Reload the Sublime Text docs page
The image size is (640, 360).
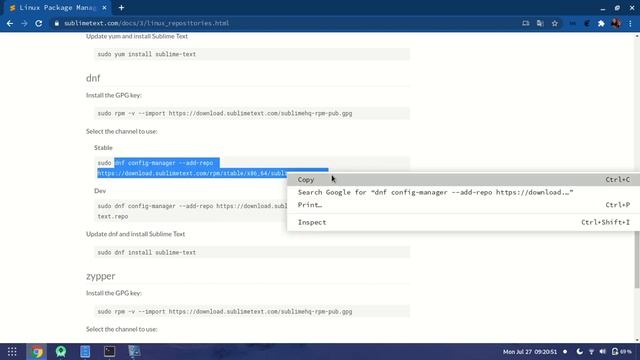39,24
